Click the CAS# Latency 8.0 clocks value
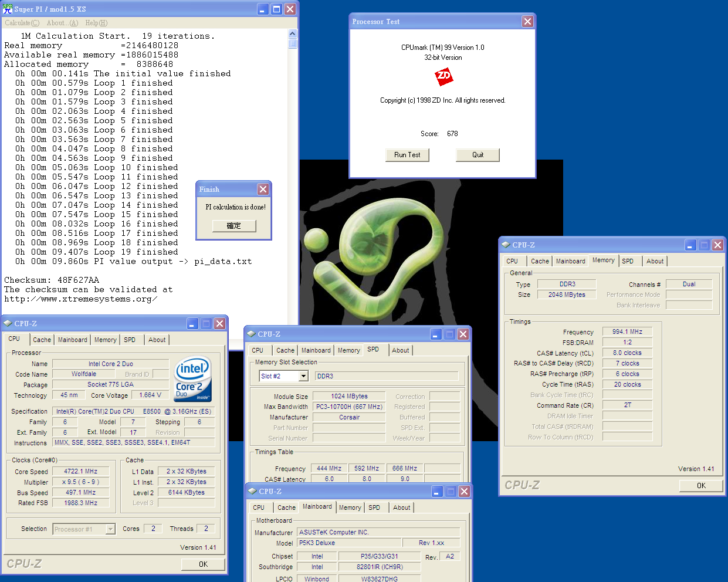This screenshot has width=728, height=582. [x=627, y=353]
